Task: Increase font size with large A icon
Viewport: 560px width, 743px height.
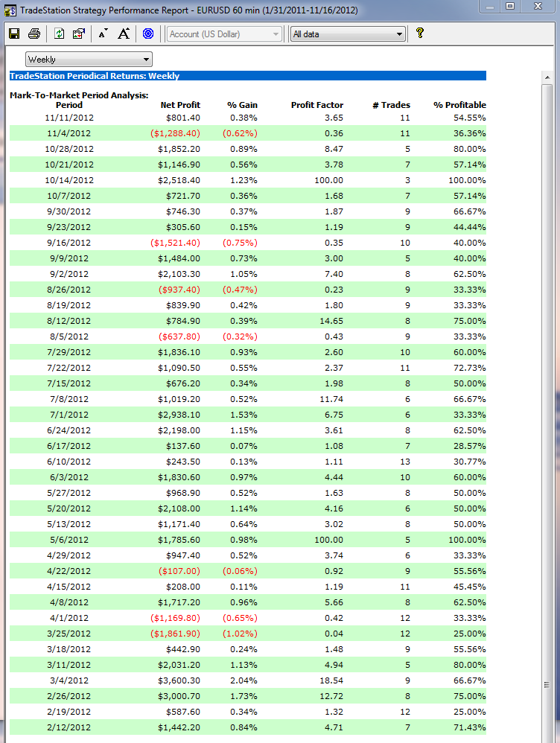Action: [124, 34]
